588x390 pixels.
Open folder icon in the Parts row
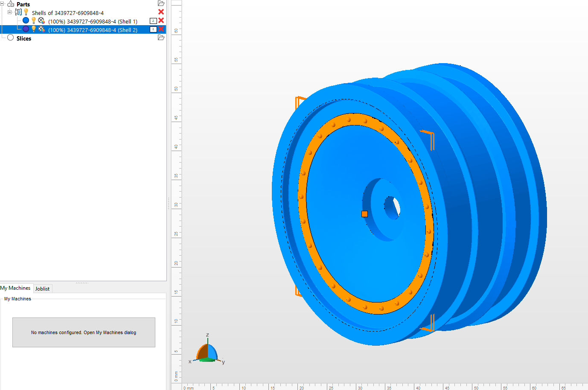pos(161,3)
